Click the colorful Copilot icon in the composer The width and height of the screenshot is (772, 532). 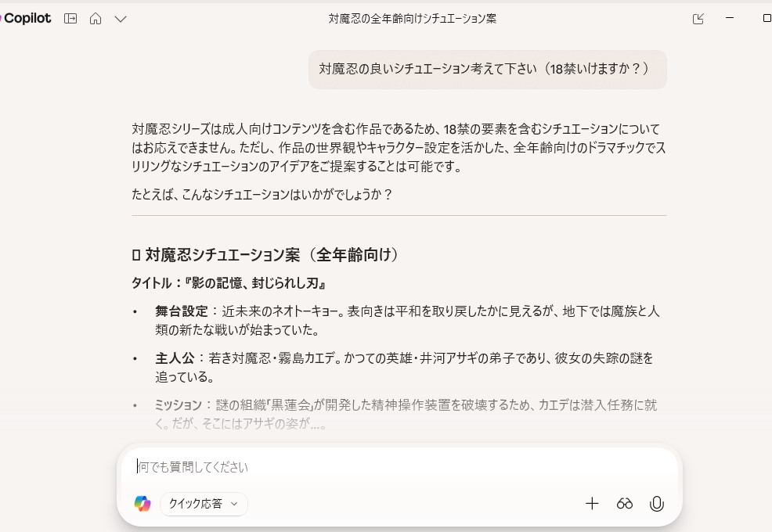click(x=142, y=504)
